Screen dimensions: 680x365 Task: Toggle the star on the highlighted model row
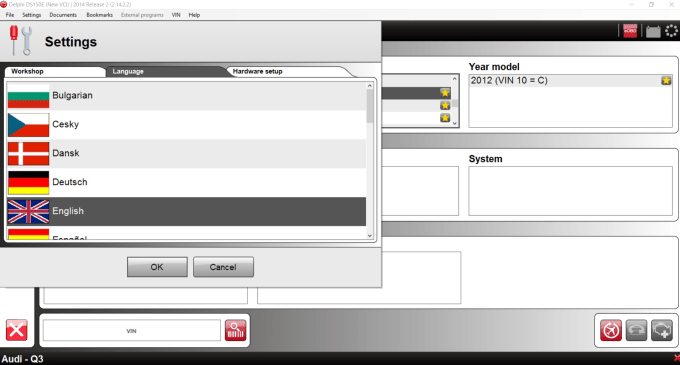[x=445, y=93]
